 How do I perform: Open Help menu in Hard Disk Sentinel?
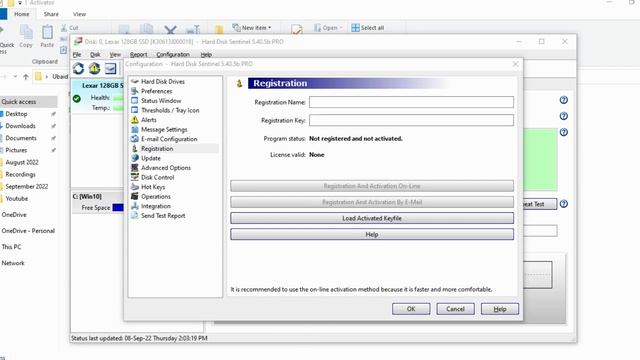point(206,54)
